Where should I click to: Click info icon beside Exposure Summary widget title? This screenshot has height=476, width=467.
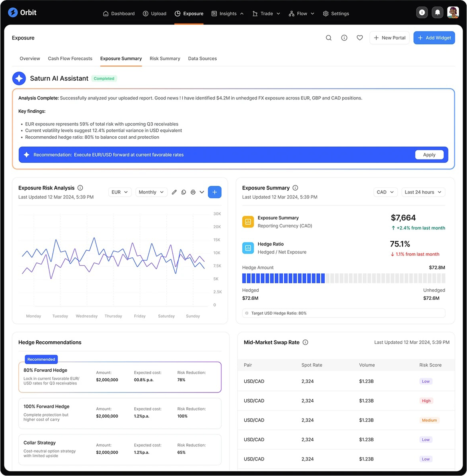click(x=295, y=188)
